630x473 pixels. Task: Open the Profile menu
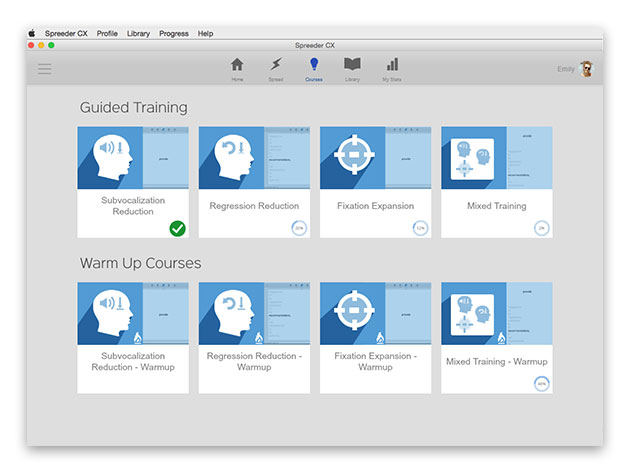pyautogui.click(x=107, y=33)
